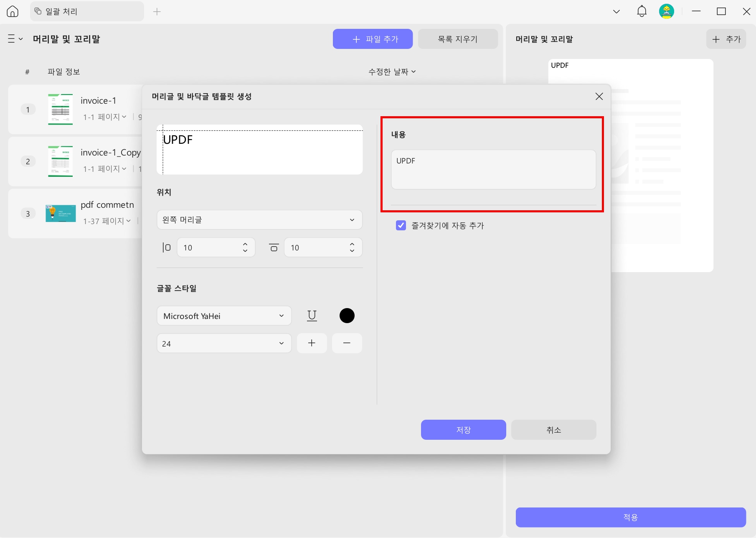Open the user profile avatar
Viewport: 756px width, 538px height.
pyautogui.click(x=667, y=11)
